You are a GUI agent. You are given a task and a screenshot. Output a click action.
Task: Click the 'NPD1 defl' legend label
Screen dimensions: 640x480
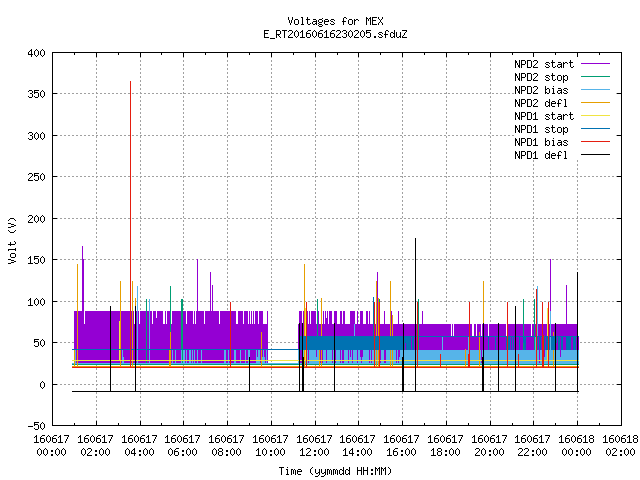(x=541, y=156)
